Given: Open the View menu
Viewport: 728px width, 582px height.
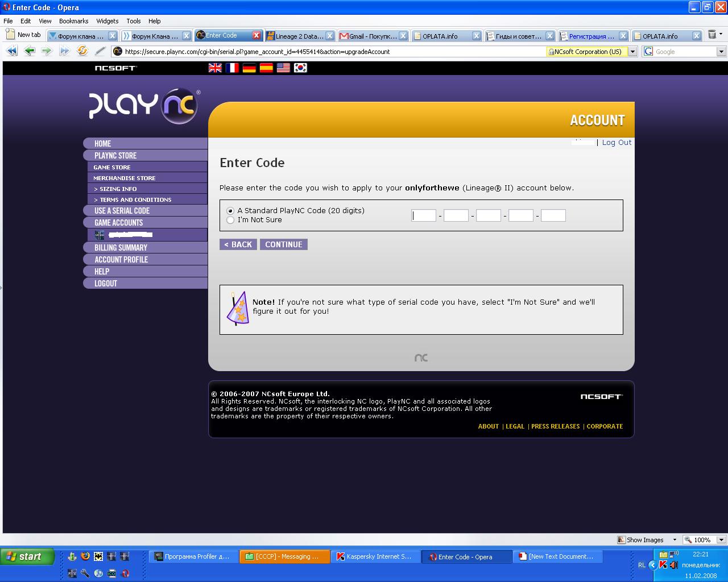Looking at the screenshot, I should (x=45, y=21).
